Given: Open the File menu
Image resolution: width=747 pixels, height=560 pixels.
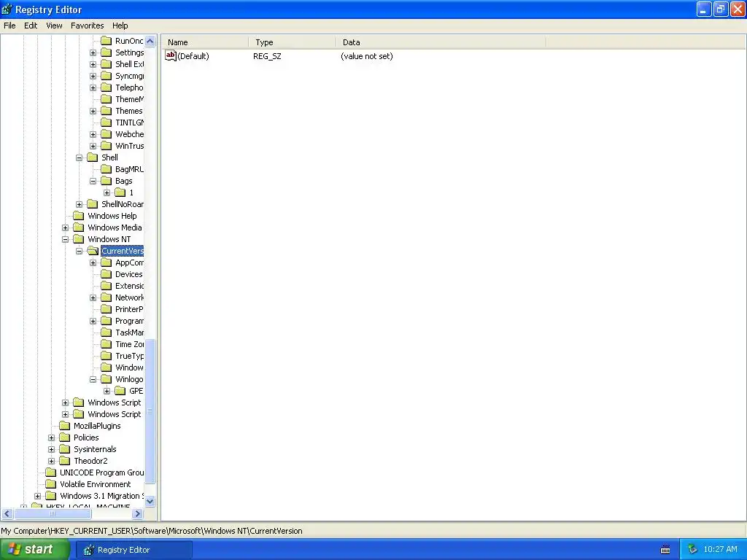Looking at the screenshot, I should [x=9, y=26].
